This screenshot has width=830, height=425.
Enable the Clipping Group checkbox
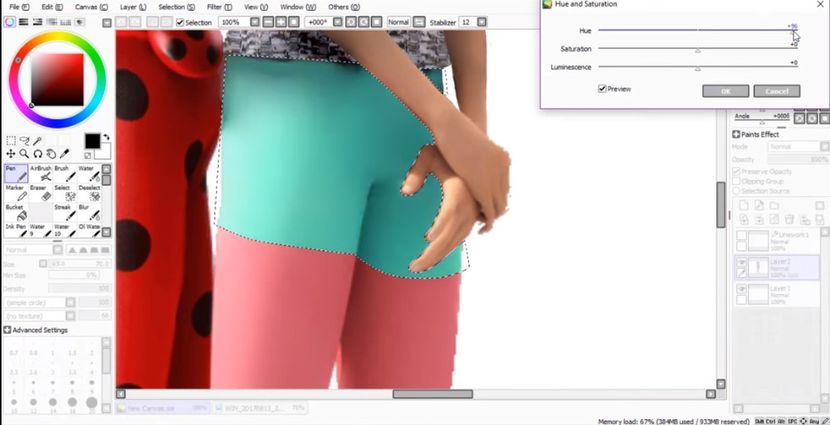coord(736,181)
